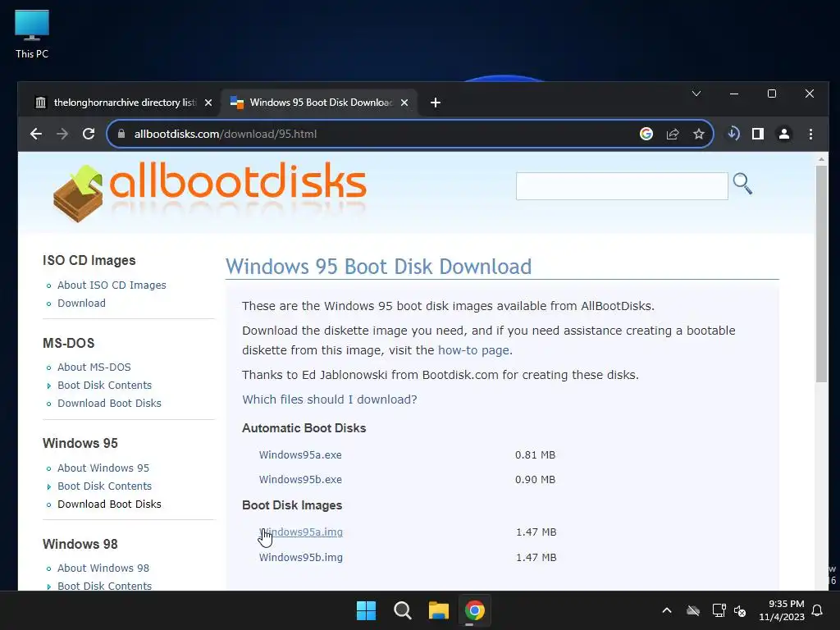The width and height of the screenshot is (840, 630).
Task: Open the Chrome profile menu
Action: (x=783, y=134)
